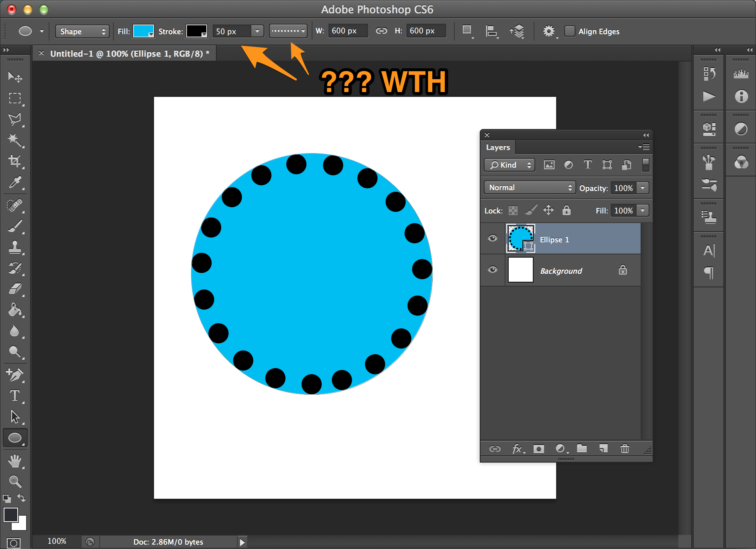The width and height of the screenshot is (756, 549).
Task: Hide the Ellipse 1 layer
Action: (x=492, y=238)
